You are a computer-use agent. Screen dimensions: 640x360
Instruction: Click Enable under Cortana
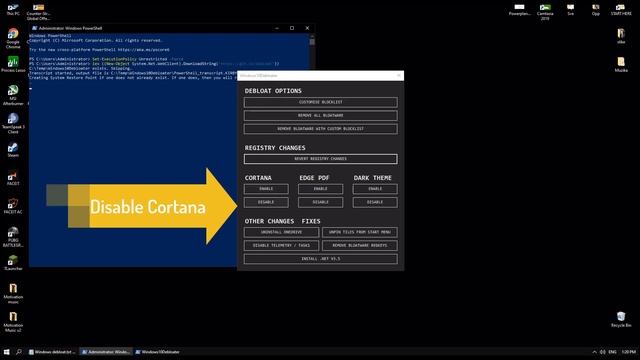pos(266,189)
